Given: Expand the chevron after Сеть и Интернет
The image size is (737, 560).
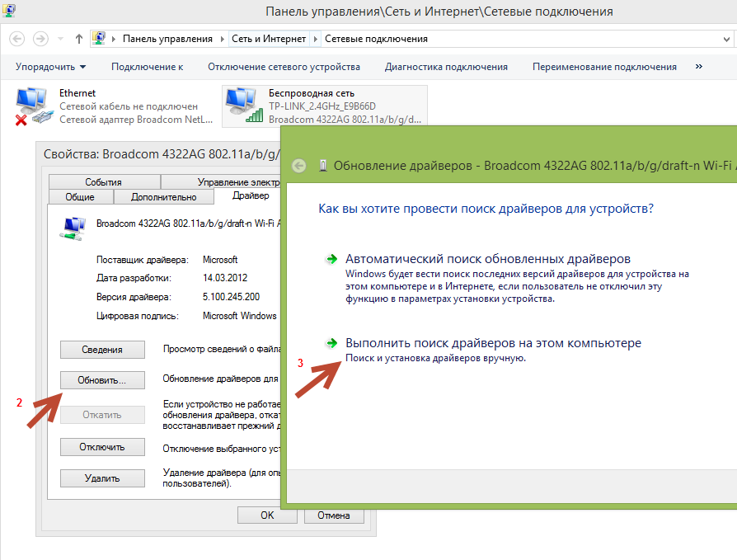Looking at the screenshot, I should 316,39.
